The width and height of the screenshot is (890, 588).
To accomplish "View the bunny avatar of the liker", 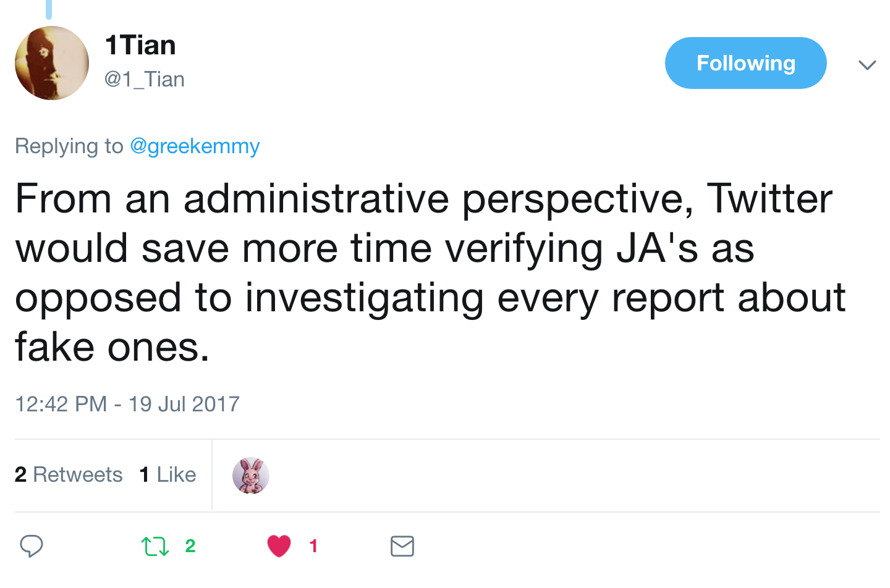I will pos(250,476).
